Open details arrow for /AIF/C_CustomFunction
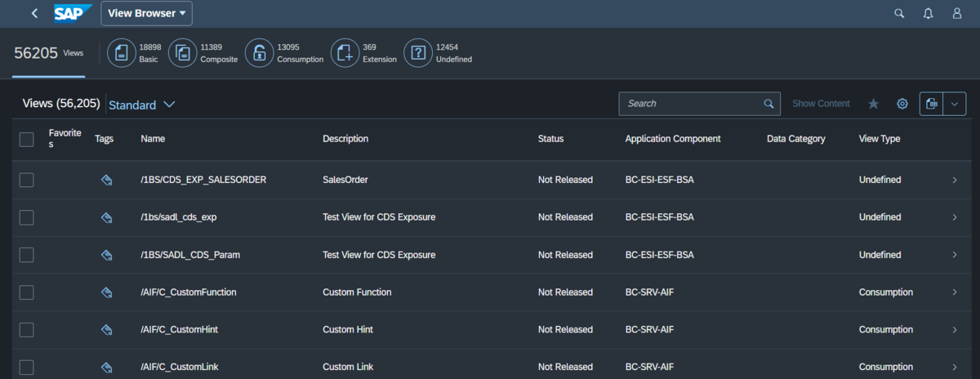Image resolution: width=980 pixels, height=379 pixels. (x=955, y=292)
